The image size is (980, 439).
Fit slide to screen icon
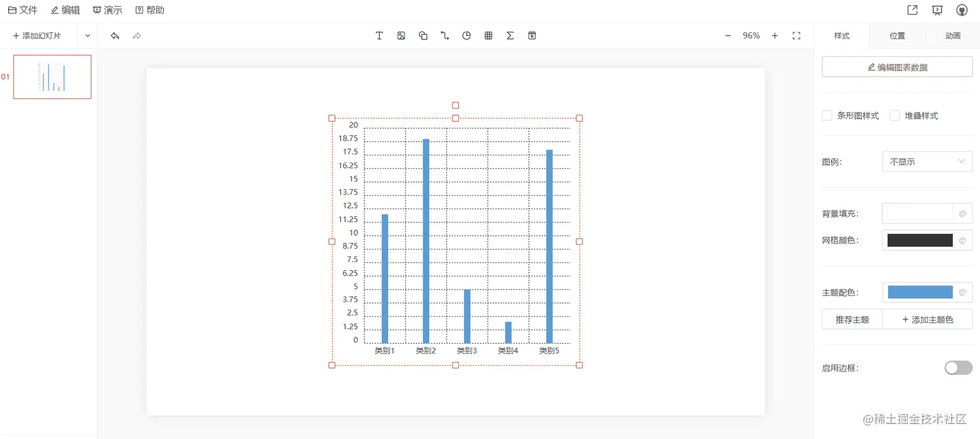point(797,36)
